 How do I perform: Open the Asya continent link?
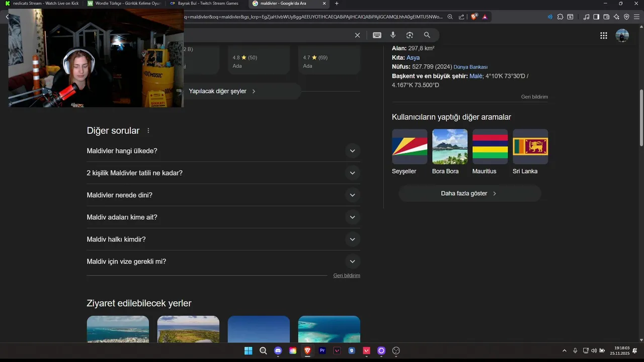pos(413,57)
